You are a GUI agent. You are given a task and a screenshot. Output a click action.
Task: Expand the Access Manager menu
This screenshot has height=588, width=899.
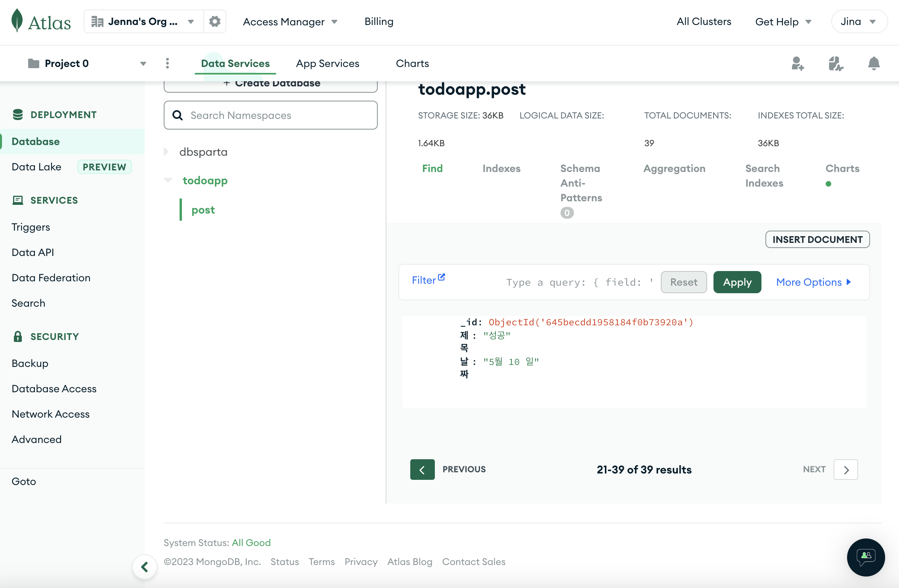point(290,22)
